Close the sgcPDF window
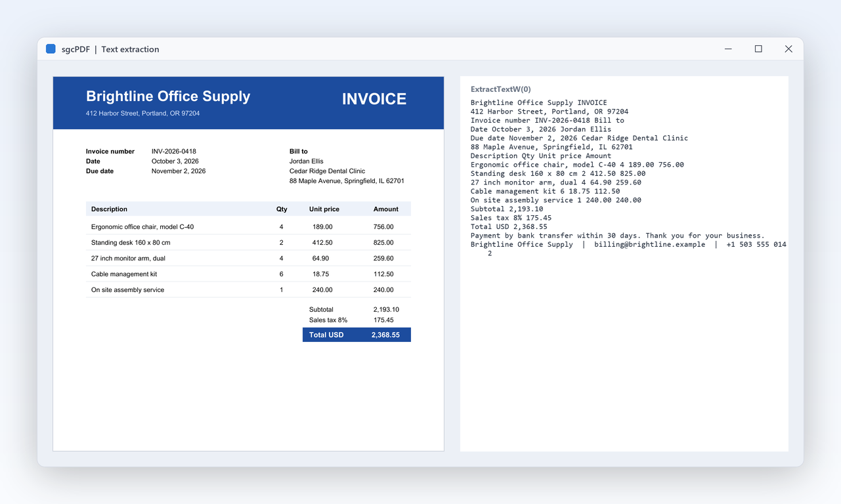Image resolution: width=841 pixels, height=504 pixels. 788,49
